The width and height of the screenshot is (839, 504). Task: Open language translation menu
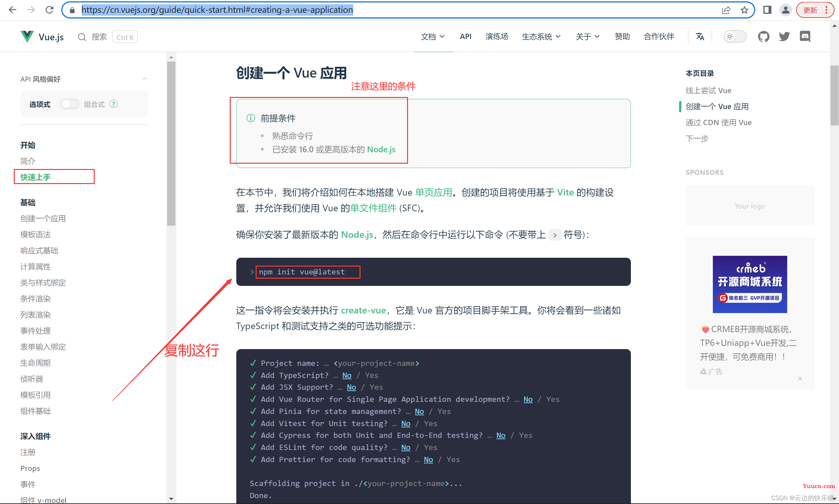coord(700,36)
